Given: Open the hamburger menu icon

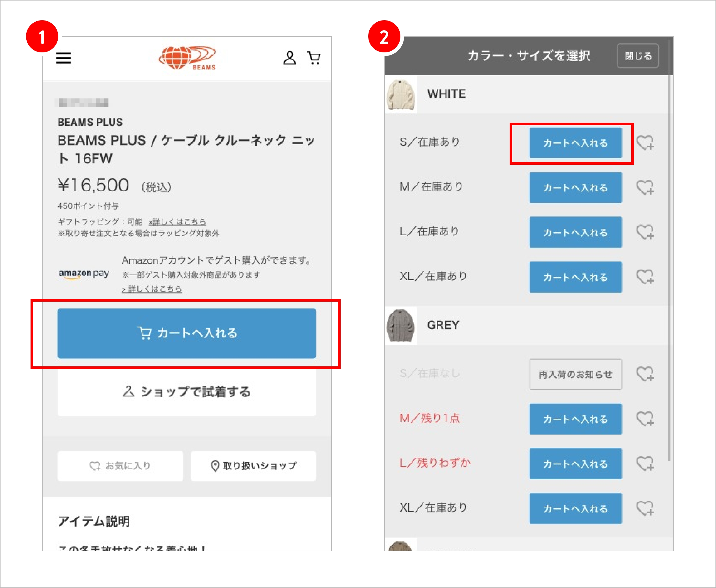Looking at the screenshot, I should 64,58.
